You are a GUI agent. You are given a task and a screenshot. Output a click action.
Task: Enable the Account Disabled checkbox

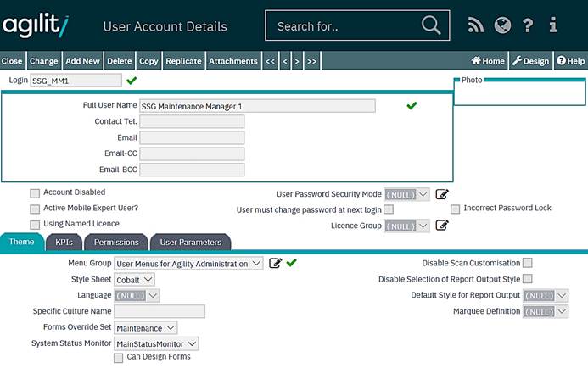[x=35, y=193]
